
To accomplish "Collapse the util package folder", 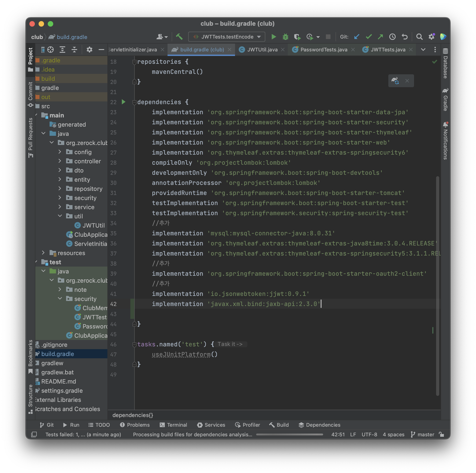I will (60, 216).
